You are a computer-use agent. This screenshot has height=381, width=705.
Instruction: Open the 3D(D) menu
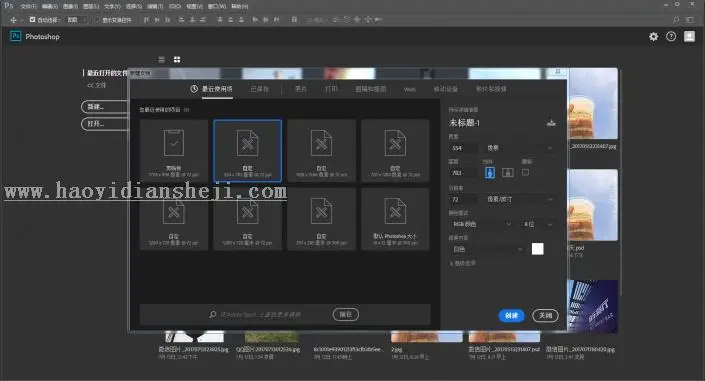coord(174,6)
